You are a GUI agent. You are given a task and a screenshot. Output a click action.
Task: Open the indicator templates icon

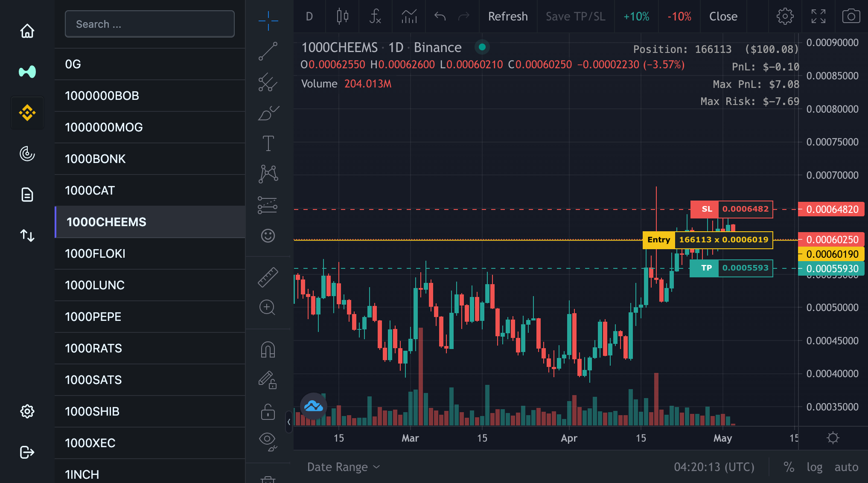coord(409,16)
